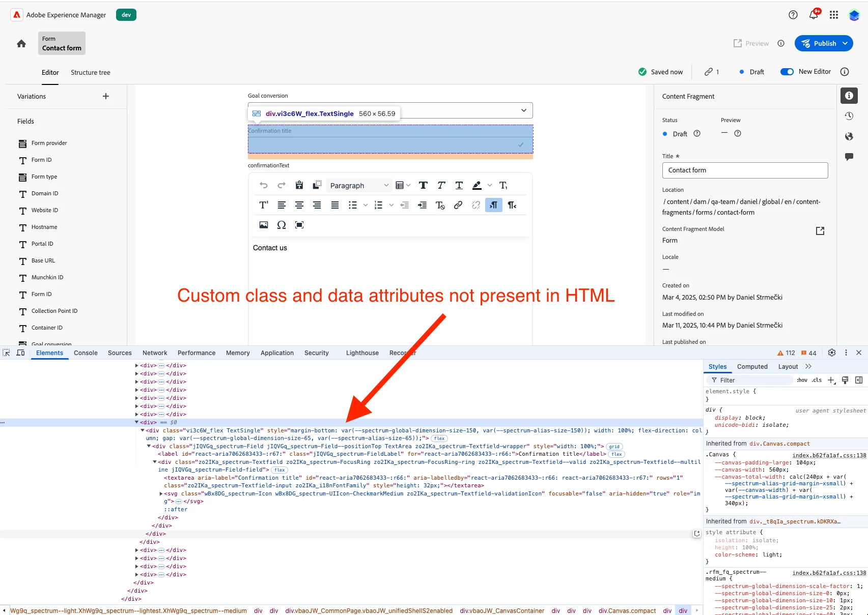Show more Styles pane tabs chevron
This screenshot has width=868, height=615.
click(808, 366)
